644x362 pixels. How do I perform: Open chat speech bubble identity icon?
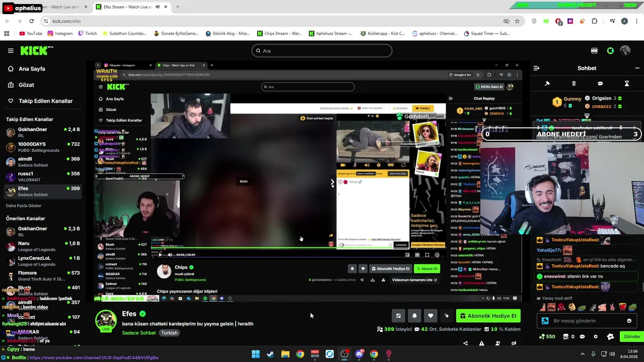point(582,337)
